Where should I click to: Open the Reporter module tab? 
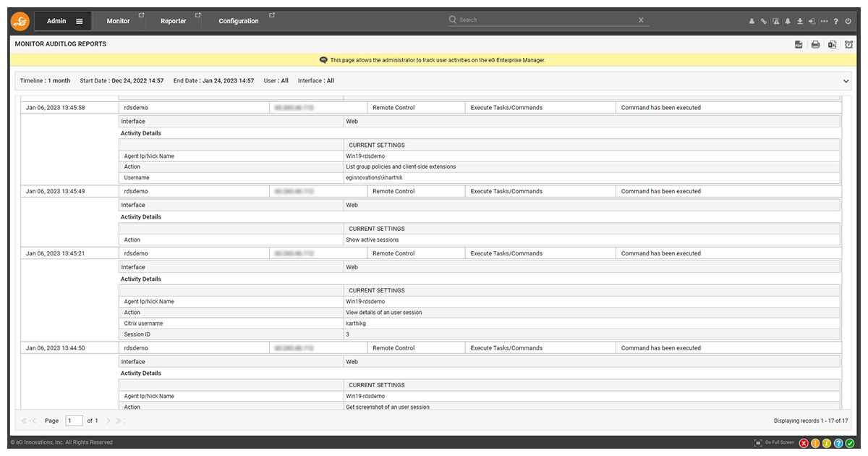click(173, 21)
